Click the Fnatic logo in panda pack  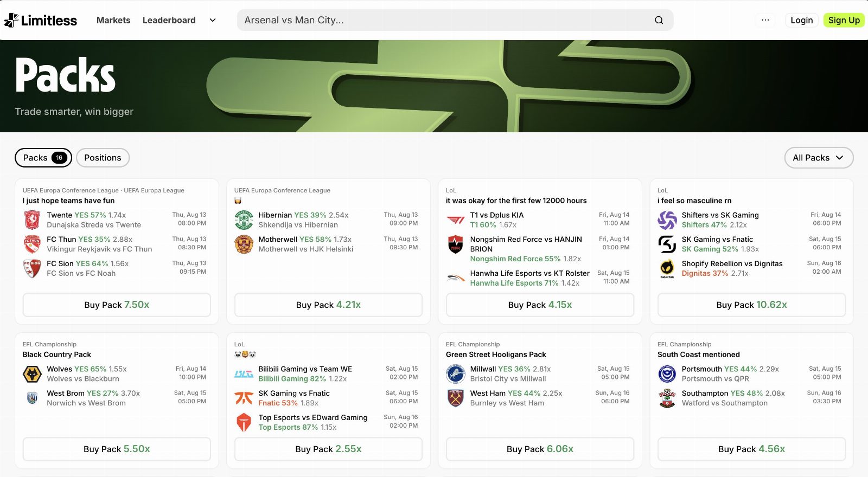click(244, 398)
